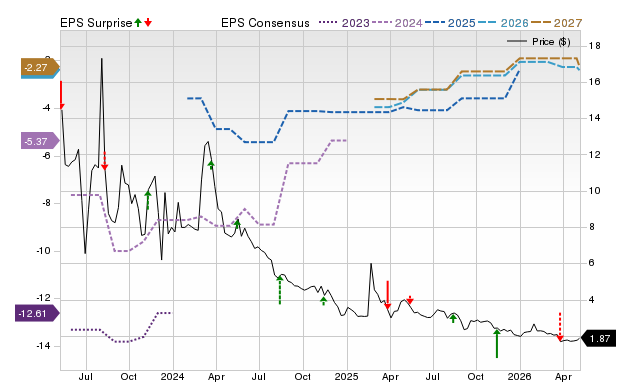The height and width of the screenshot is (382, 640).
Task: Click the -10 label on the left axis
Action: 43,251
